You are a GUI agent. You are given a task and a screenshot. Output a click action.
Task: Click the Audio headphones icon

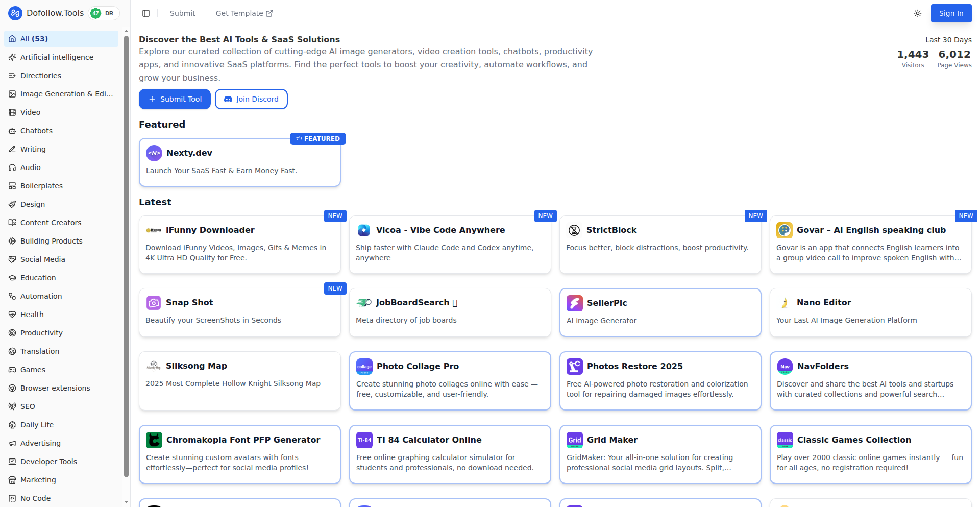(12, 167)
